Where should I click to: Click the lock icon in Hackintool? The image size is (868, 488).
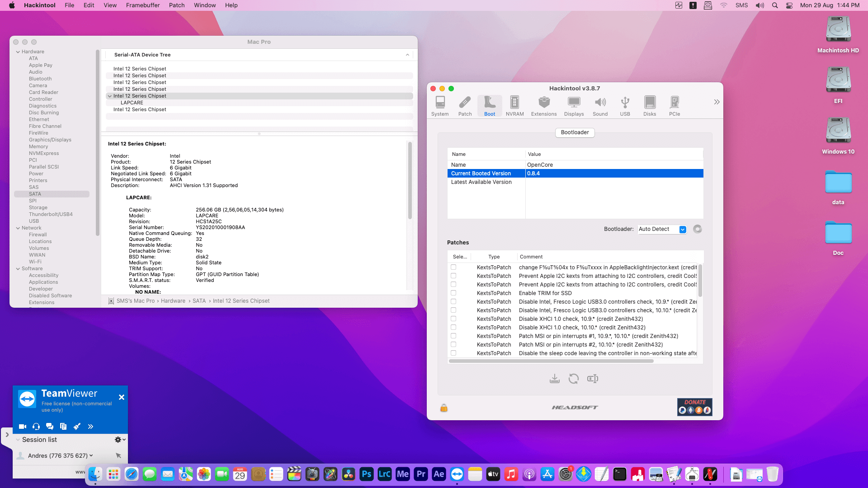443,408
